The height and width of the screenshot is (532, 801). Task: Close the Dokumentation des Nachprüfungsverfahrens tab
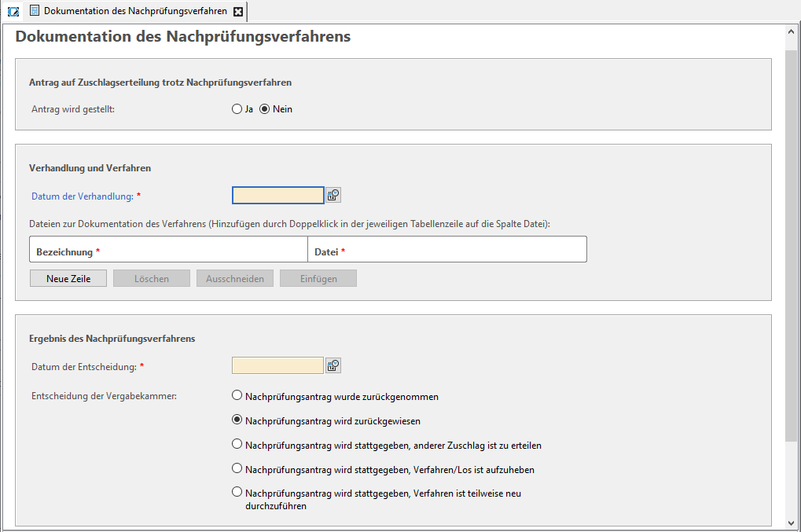coord(238,11)
